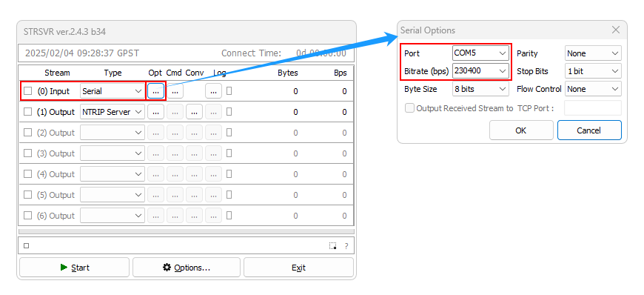Open the Cmd button for Input stream

[x=175, y=91]
